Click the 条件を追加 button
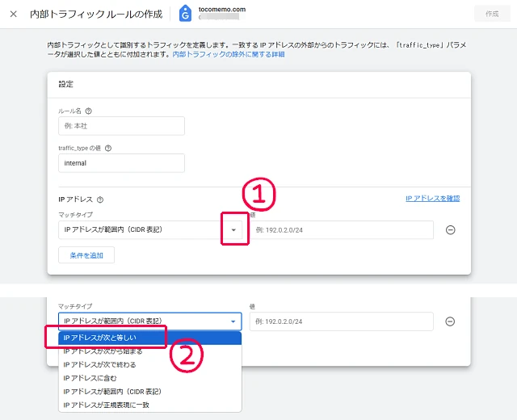Image resolution: width=517 pixels, height=420 pixels. pos(86,255)
